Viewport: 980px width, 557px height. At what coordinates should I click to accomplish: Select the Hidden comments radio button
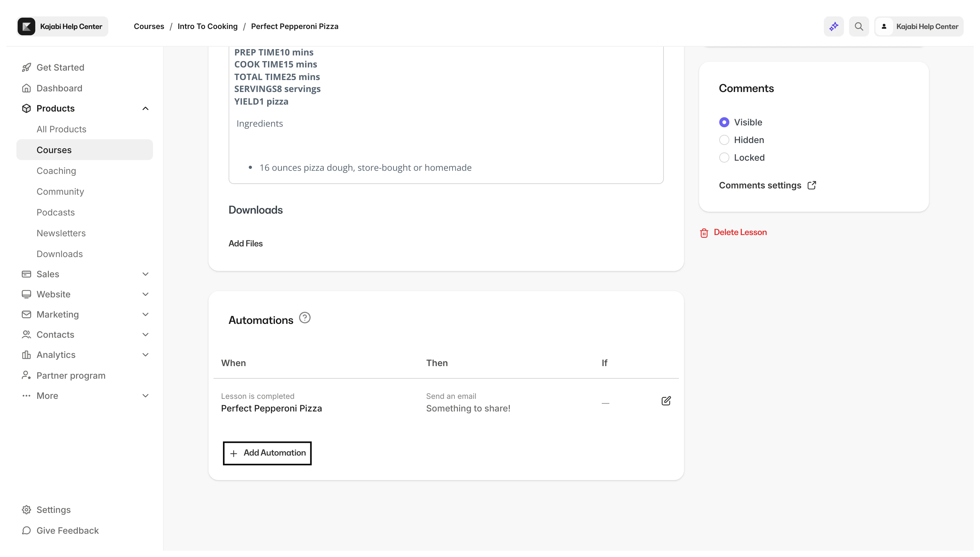click(x=724, y=140)
